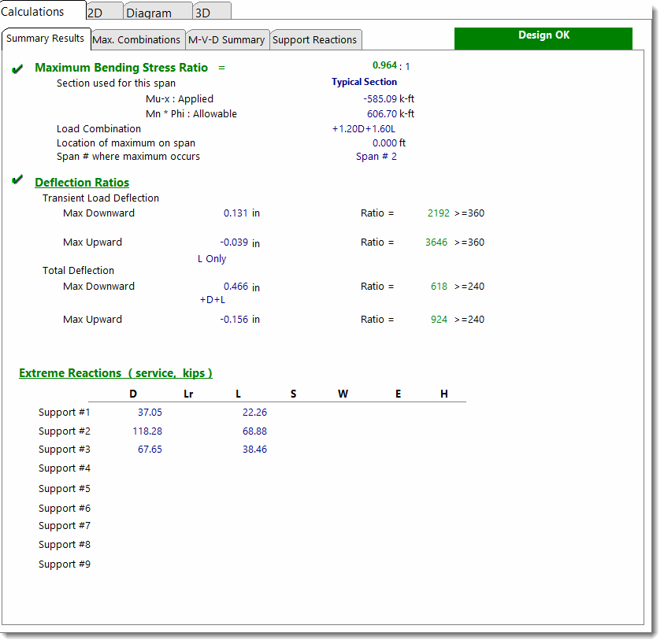Click the Support #1 row label
This screenshot has width=664, height=644.
pos(65,412)
